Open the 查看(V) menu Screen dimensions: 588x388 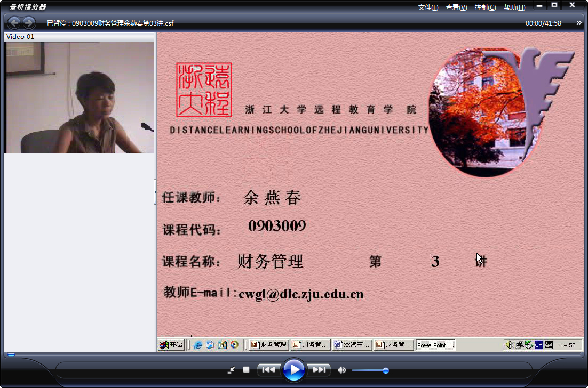click(x=456, y=7)
